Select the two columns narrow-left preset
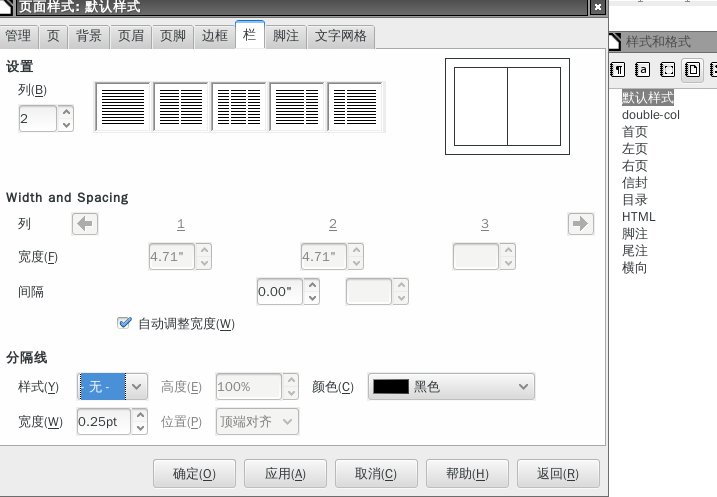The image size is (717, 497). (355, 107)
